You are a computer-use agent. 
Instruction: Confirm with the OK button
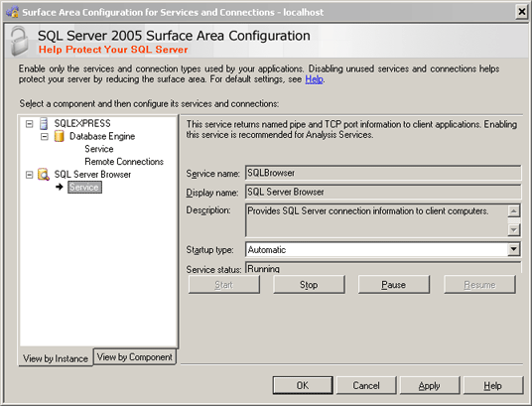(303, 385)
